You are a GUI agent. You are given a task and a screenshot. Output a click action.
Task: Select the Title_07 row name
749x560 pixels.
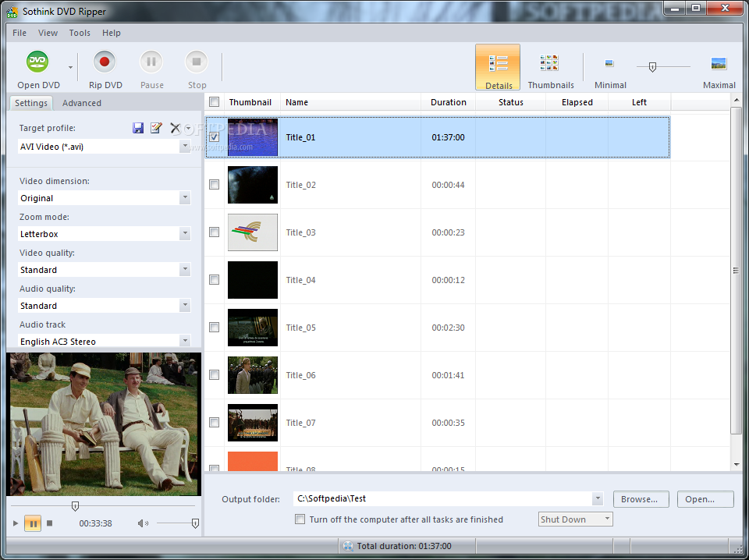[300, 423]
